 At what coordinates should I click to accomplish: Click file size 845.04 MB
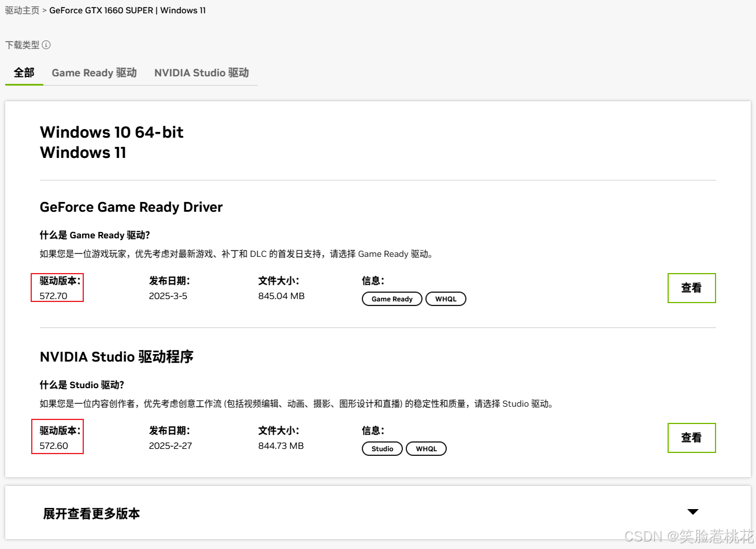point(281,296)
